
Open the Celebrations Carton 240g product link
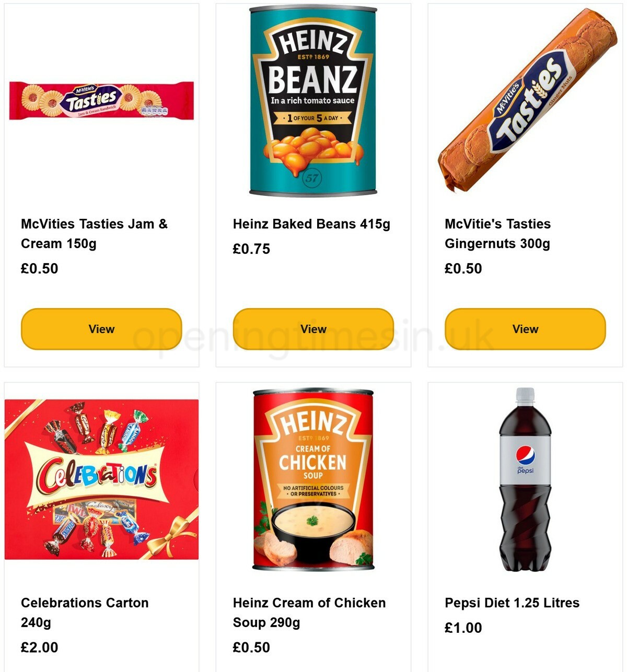84,612
